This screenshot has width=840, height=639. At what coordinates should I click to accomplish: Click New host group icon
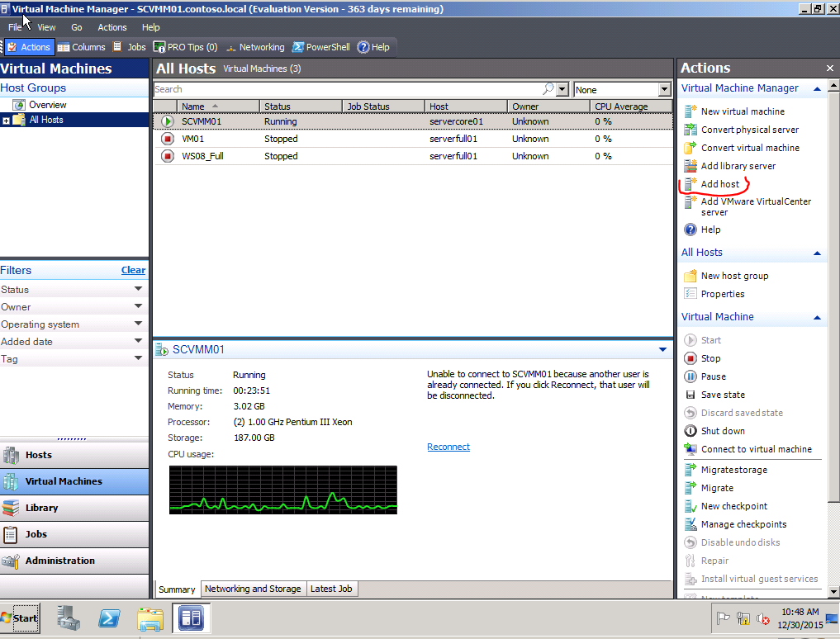(691, 276)
